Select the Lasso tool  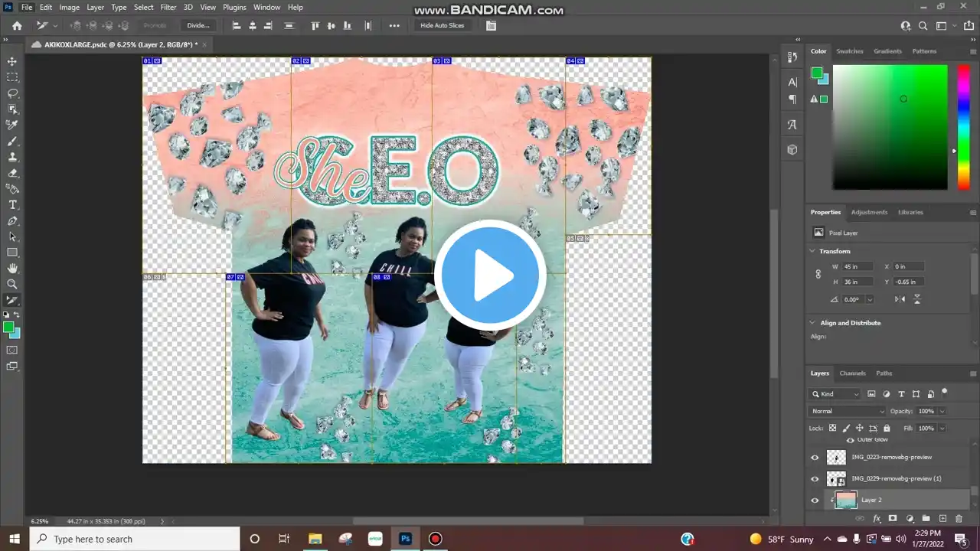[x=12, y=93]
